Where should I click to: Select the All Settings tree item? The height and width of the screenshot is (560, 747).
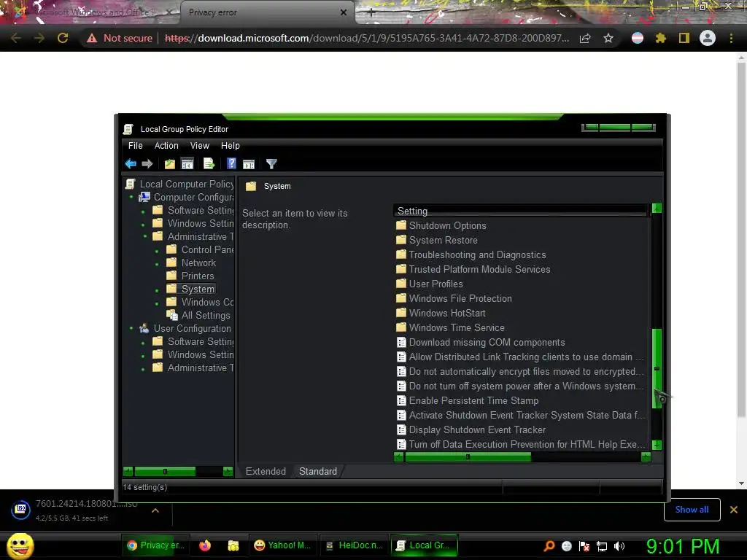[x=205, y=315]
